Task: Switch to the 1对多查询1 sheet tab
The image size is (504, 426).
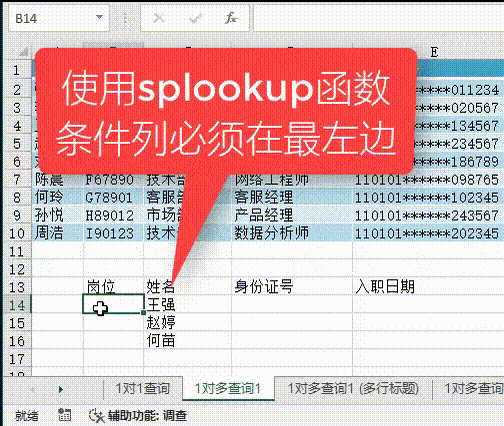Action: [x=228, y=388]
